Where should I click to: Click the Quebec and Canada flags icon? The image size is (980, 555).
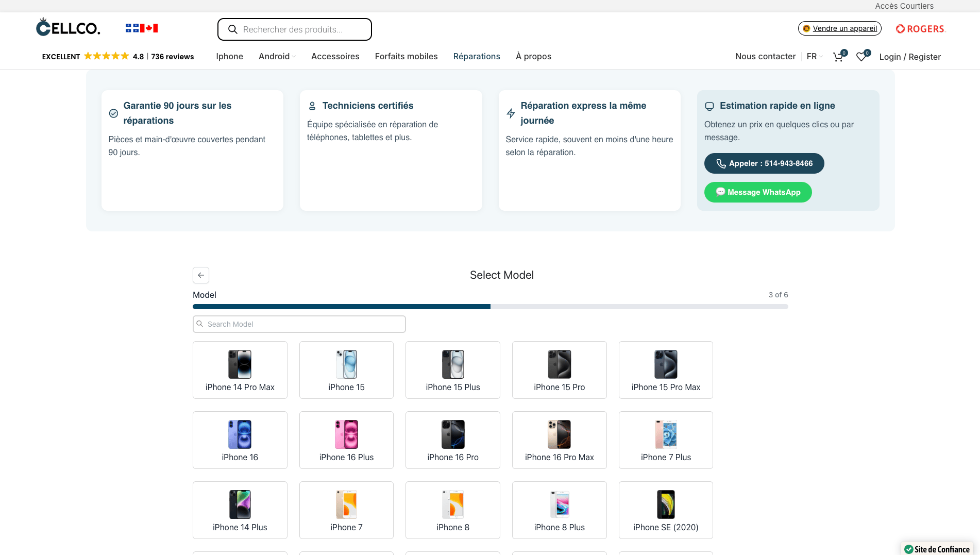(x=142, y=28)
